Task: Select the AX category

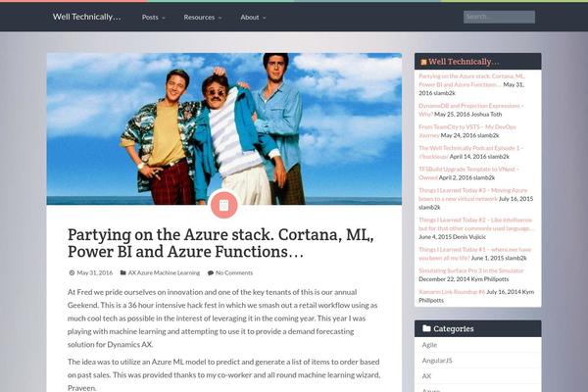Action: click(426, 376)
